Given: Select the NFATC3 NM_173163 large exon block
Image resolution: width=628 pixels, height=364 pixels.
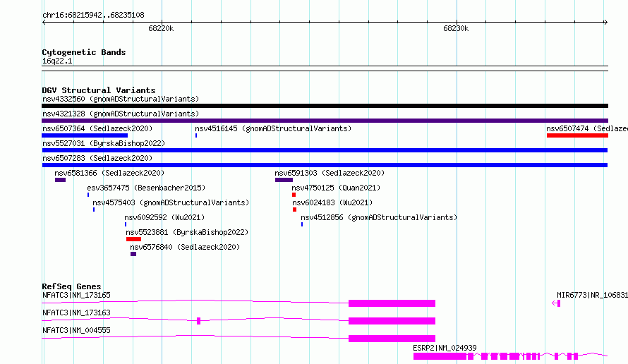Looking at the screenshot, I should tap(392, 321).
